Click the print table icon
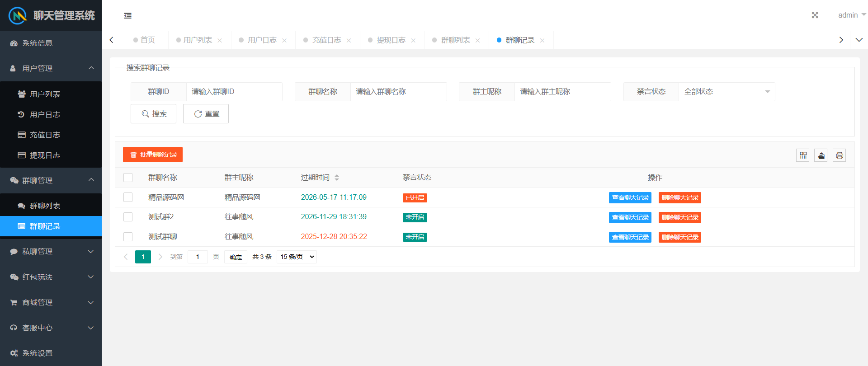Viewport: 868px width, 366px height. tap(839, 155)
